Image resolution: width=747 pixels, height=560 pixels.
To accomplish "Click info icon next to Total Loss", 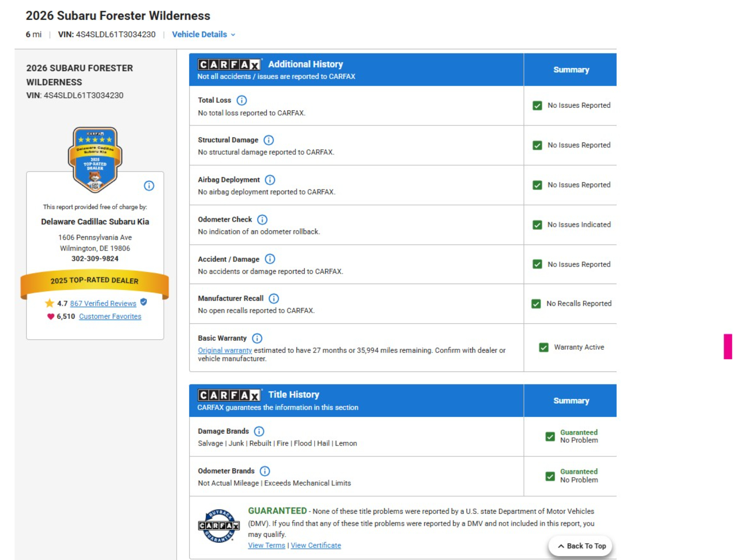I will [241, 100].
